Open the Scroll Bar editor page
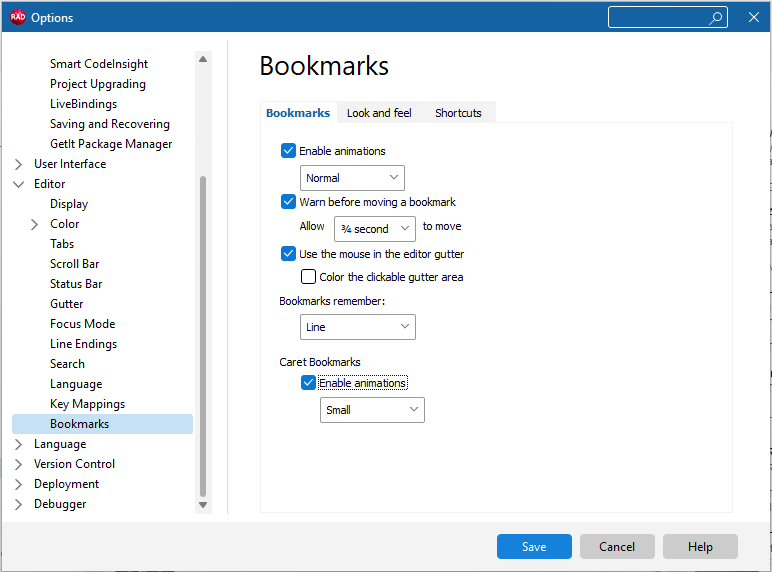Screen dimensions: 772x572 74,264
